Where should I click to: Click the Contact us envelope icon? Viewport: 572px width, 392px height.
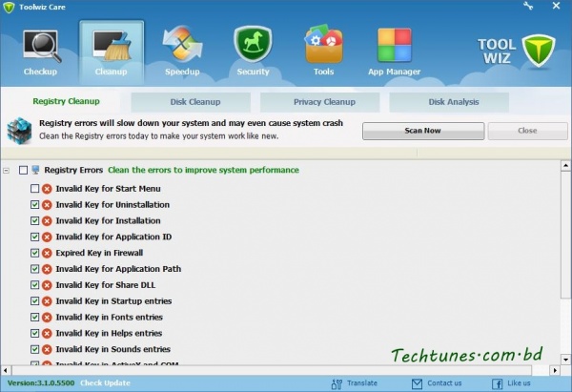pyautogui.click(x=417, y=384)
